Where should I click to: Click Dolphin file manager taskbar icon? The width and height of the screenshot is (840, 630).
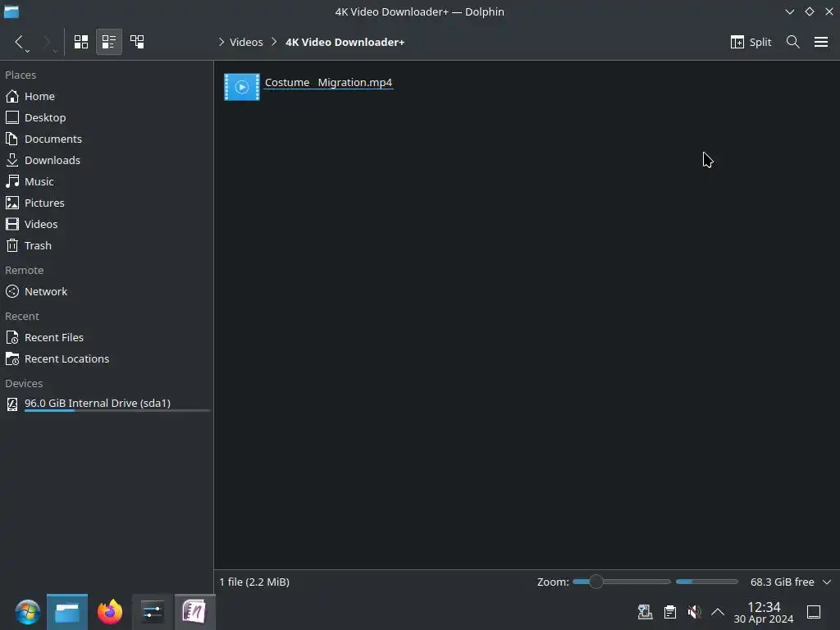(x=67, y=612)
